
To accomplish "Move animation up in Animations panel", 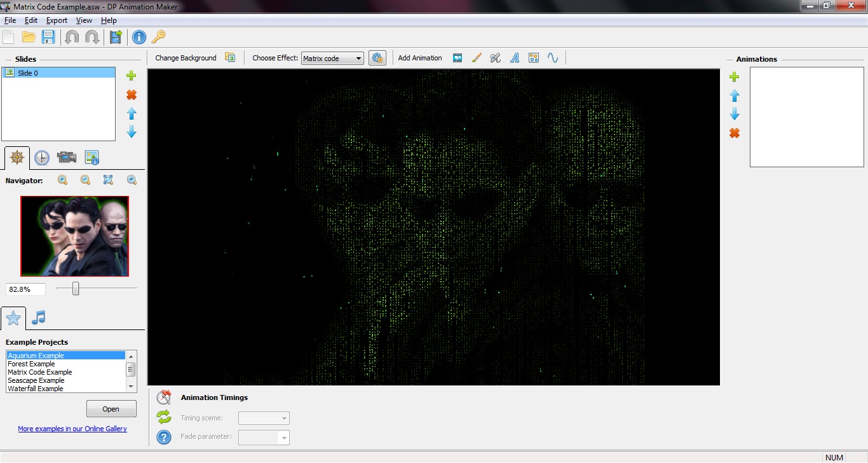I will pos(735,95).
